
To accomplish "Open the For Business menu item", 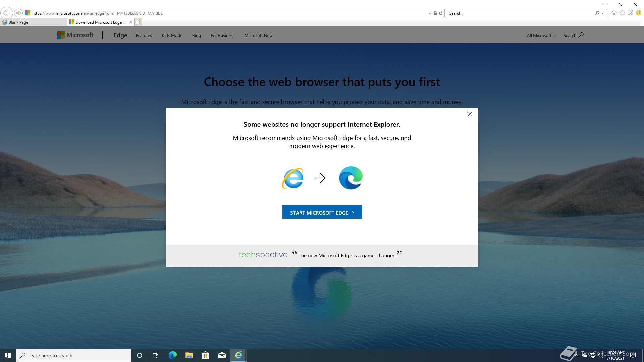I will pyautogui.click(x=222, y=35).
